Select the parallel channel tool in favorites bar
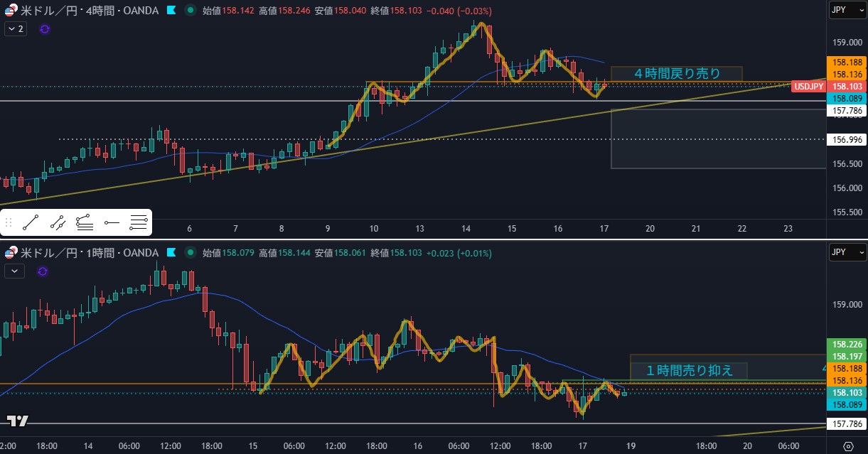 58,223
